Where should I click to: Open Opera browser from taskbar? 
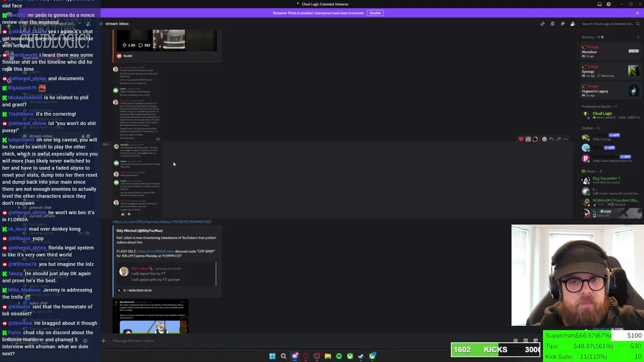pos(306,356)
